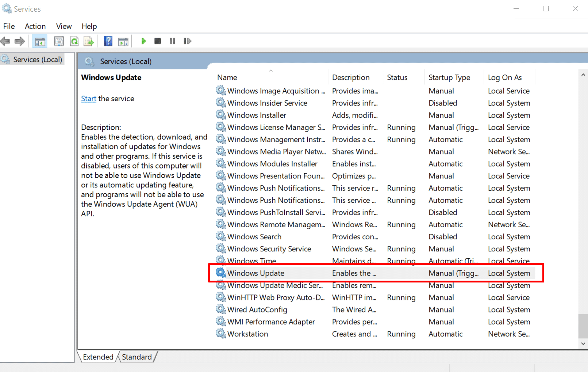The image size is (588, 372).
Task: Open the View menu
Action: click(64, 26)
